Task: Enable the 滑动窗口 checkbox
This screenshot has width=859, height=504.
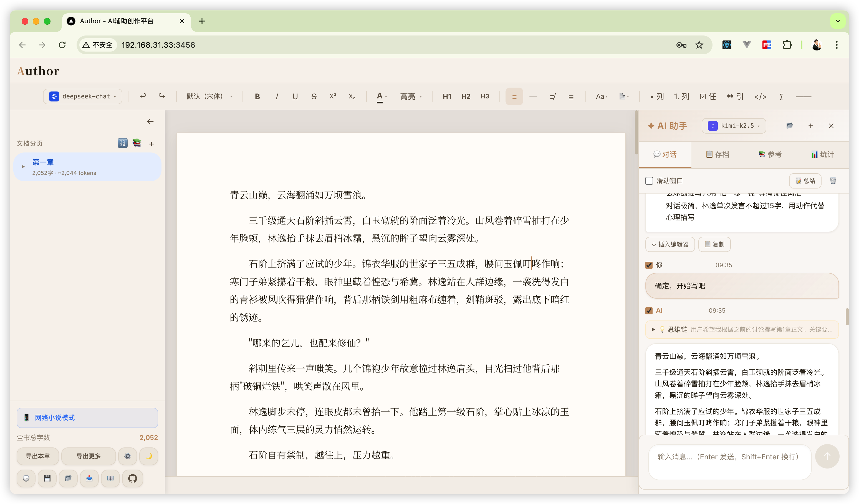Action: pyautogui.click(x=649, y=181)
